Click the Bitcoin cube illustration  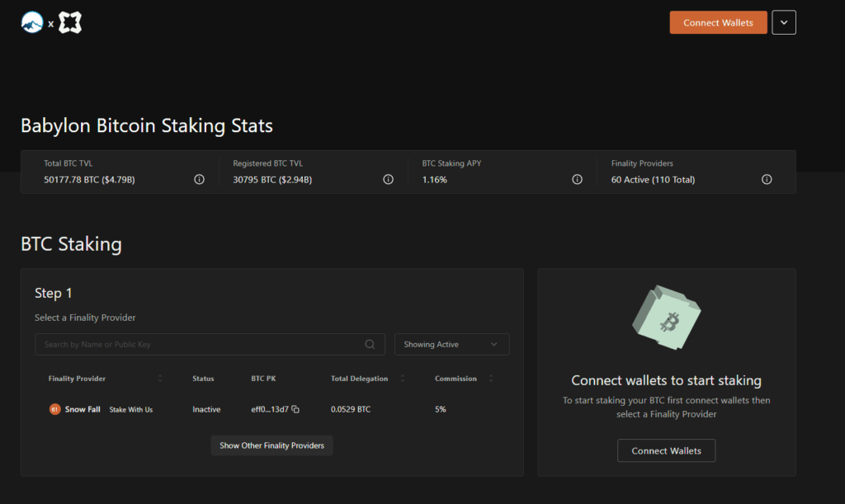click(667, 318)
